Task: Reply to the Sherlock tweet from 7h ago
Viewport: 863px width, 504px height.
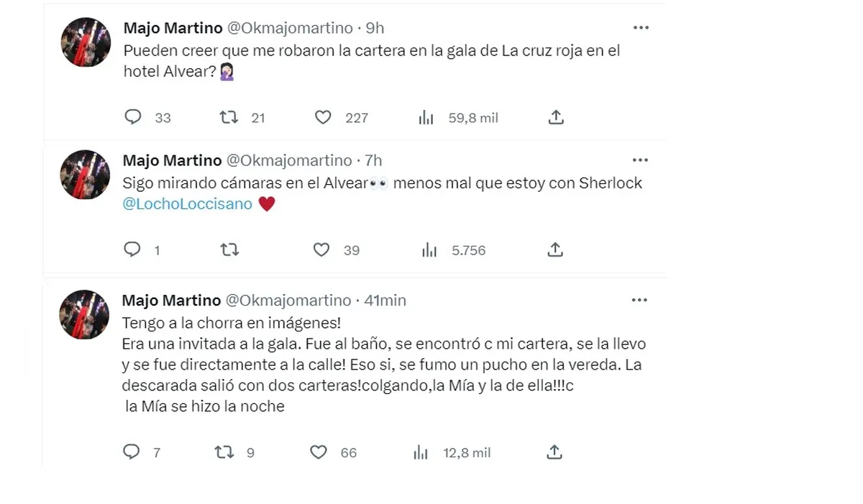Action: pos(132,249)
